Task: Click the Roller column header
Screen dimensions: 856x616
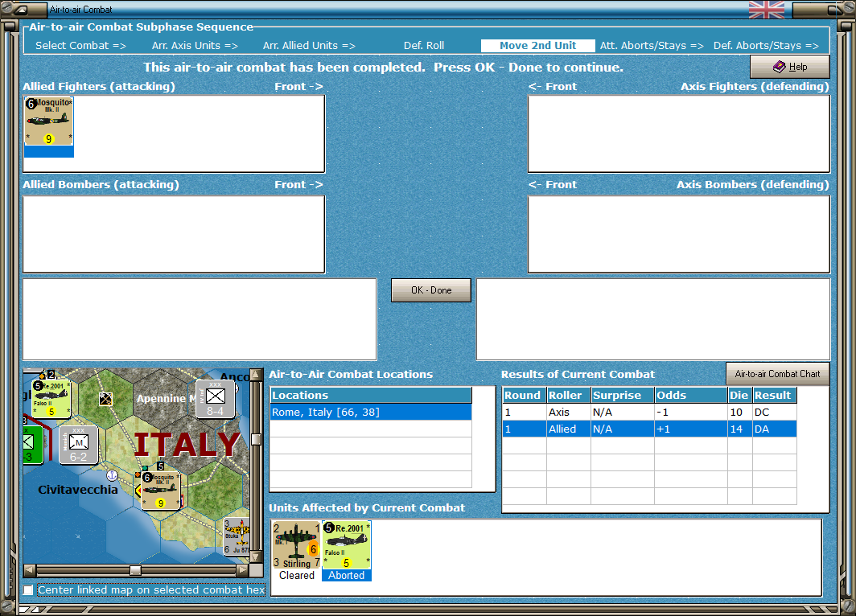Action: 568,395
